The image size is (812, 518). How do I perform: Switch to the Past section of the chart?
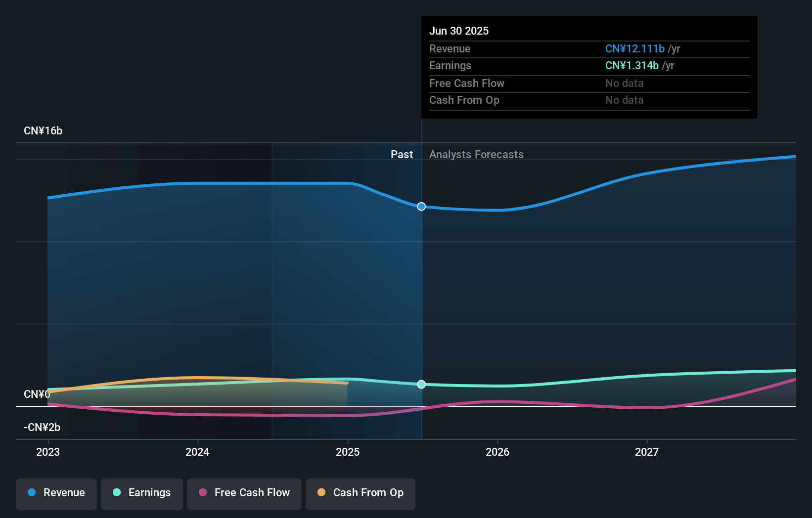tap(402, 154)
